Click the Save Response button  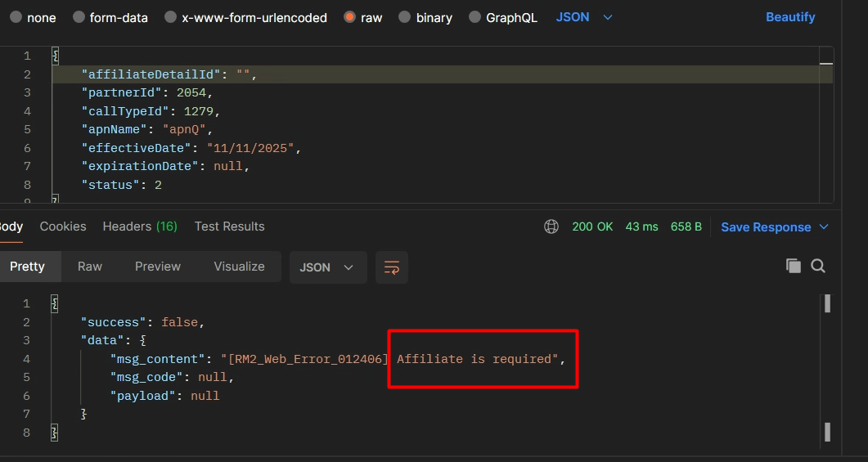click(x=766, y=227)
